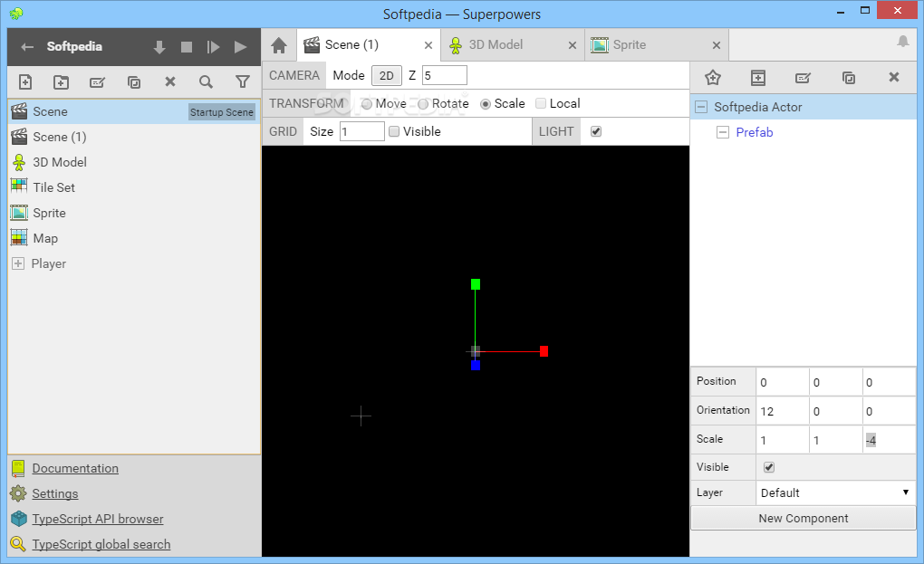
Task: Open the asset filter funnel icon
Action: click(x=242, y=81)
